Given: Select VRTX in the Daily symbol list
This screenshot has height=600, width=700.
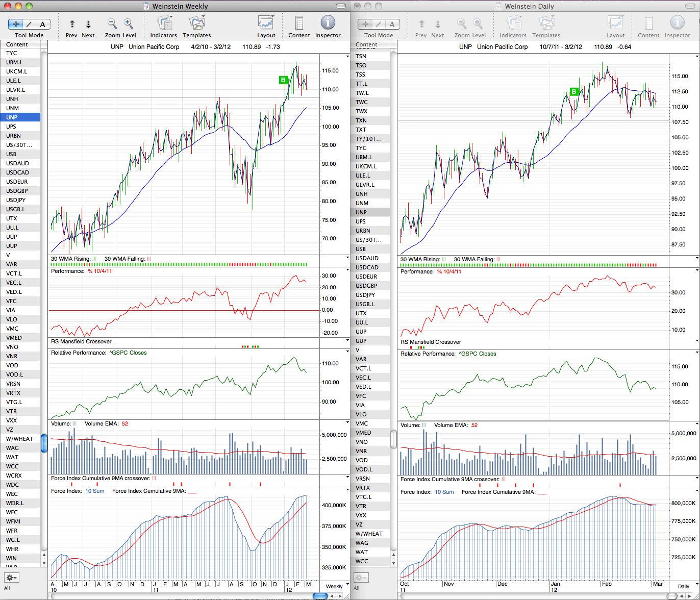Looking at the screenshot, I should pos(370,488).
